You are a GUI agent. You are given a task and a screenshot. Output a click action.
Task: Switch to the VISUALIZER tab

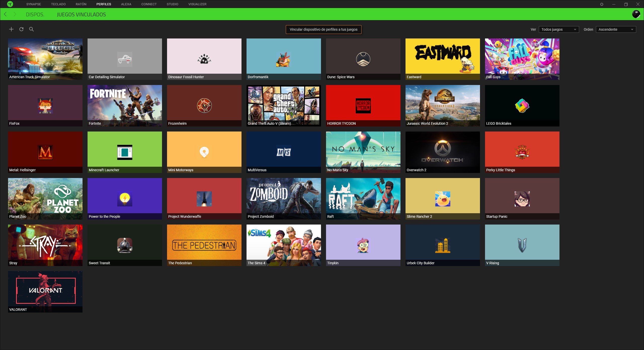(197, 4)
